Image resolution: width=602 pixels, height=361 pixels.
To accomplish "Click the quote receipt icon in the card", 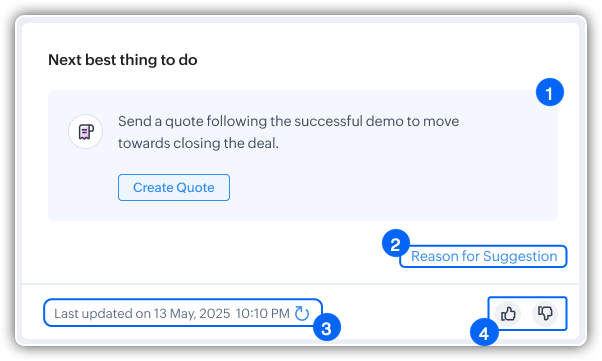I will pos(86,132).
